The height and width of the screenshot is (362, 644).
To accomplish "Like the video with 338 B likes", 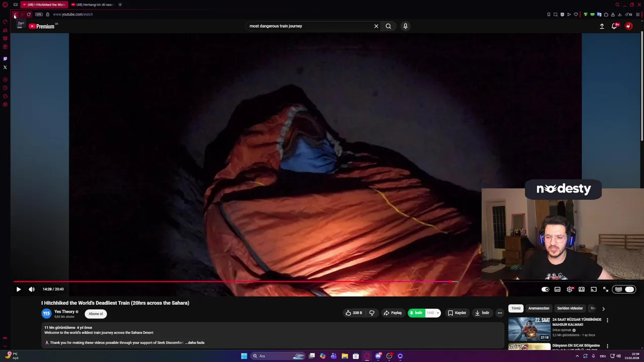I will pos(354,313).
